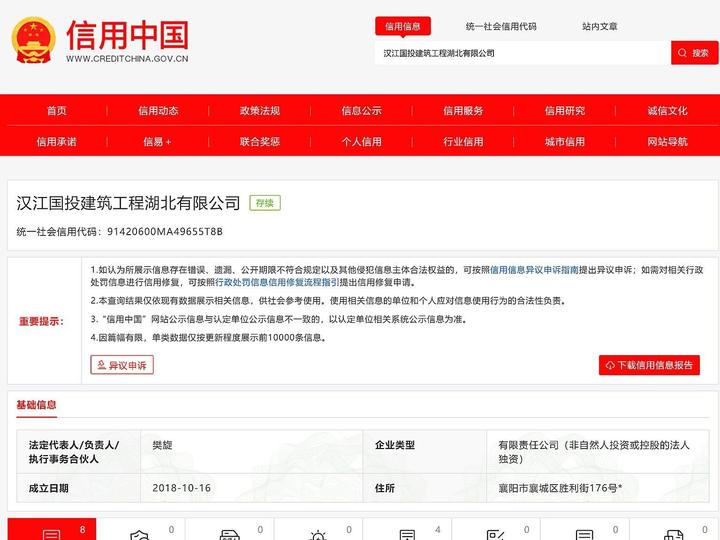This screenshot has height=540, width=720.
Task: Click the 信用中国 site title
Action: pos(128,35)
